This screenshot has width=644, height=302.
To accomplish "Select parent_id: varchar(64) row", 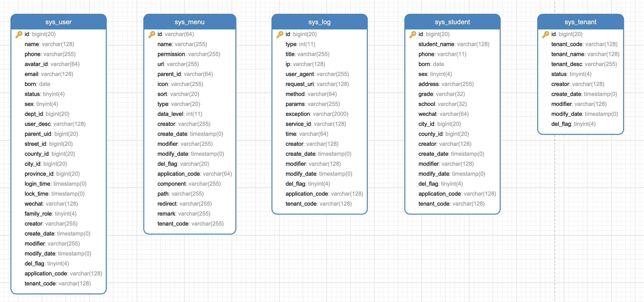I will click(185, 74).
